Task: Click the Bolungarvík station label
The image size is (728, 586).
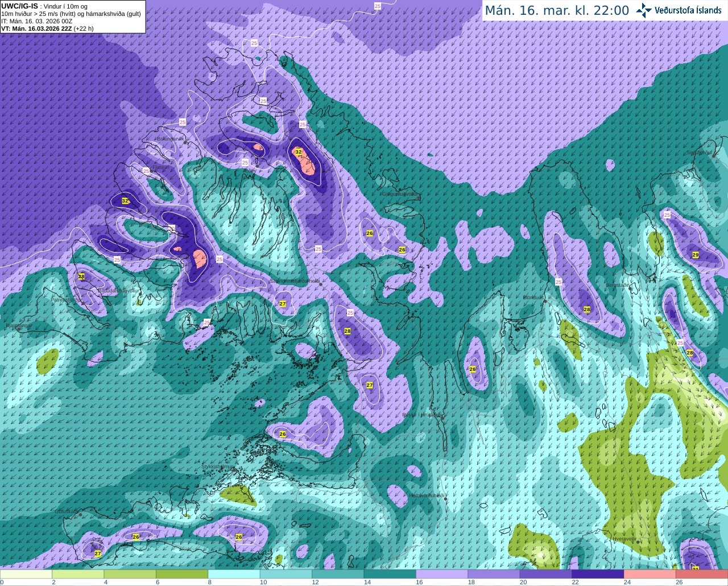Action: point(170,138)
